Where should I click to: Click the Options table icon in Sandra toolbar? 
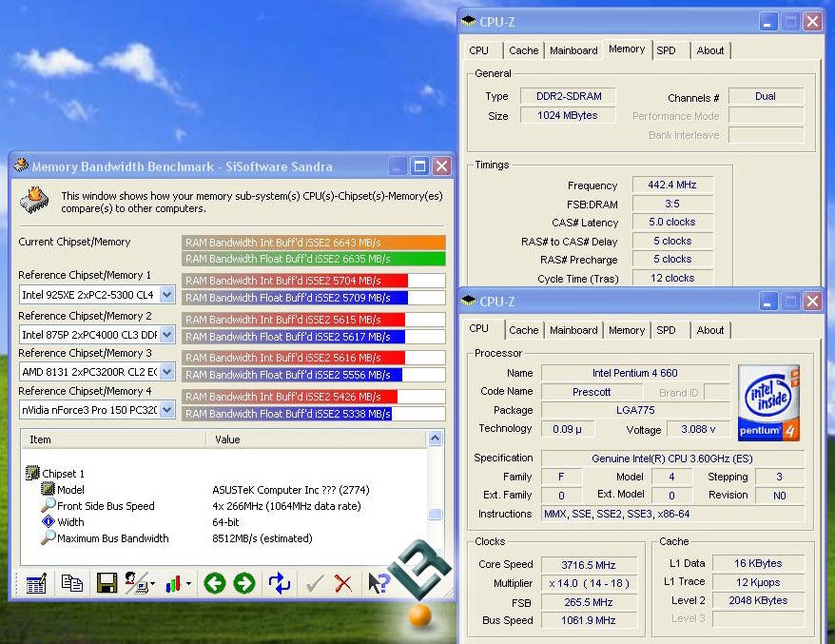(x=36, y=583)
